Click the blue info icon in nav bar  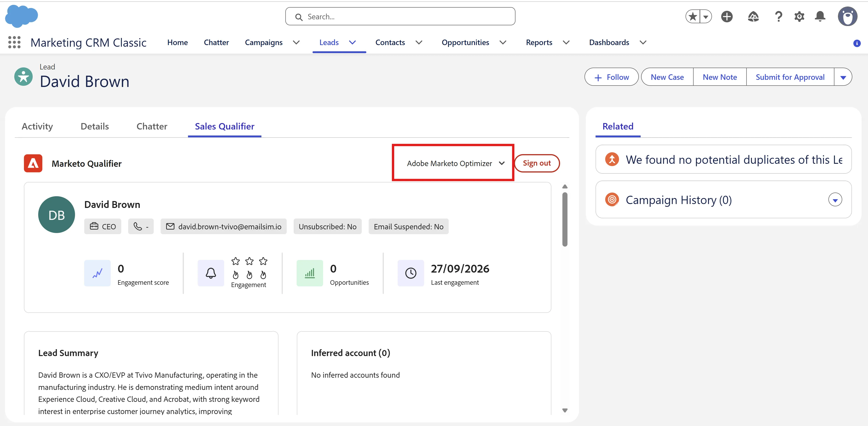coord(857,43)
